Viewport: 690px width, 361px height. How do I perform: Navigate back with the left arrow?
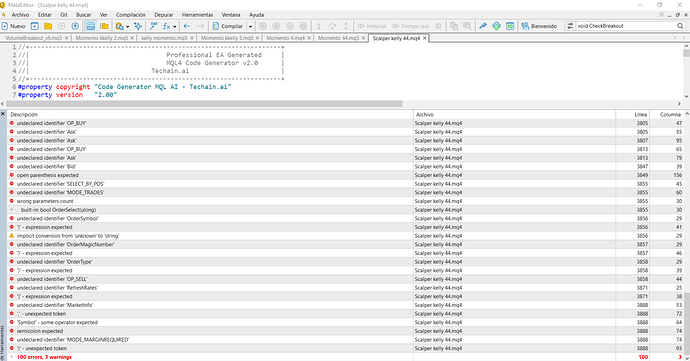click(x=187, y=26)
